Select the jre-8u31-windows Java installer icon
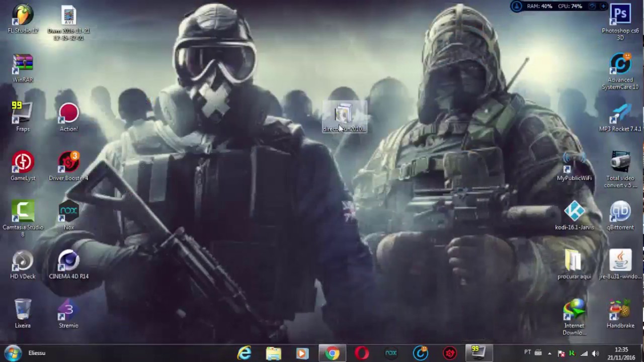Viewport: 644px width, 362px height. tap(620, 264)
